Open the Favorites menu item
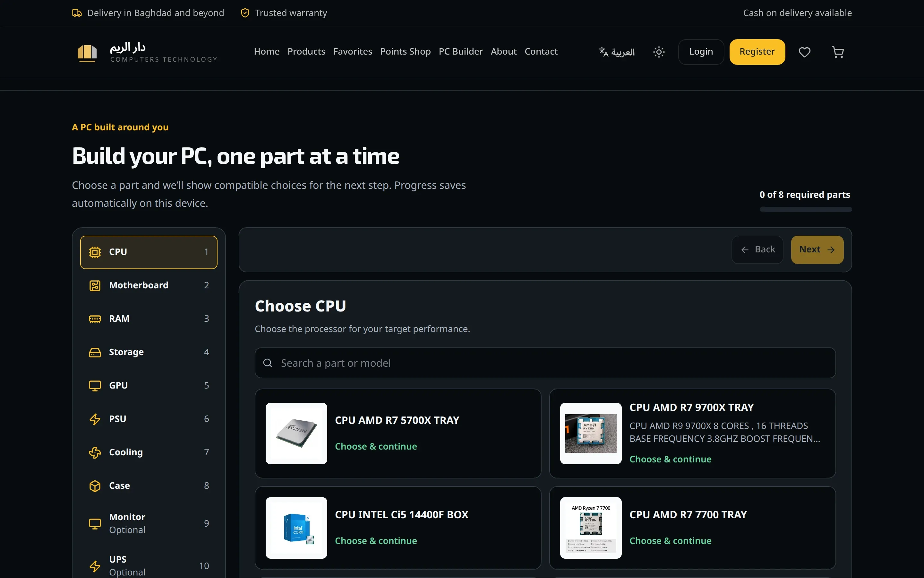Screen dimensions: 924x578 [352, 52]
